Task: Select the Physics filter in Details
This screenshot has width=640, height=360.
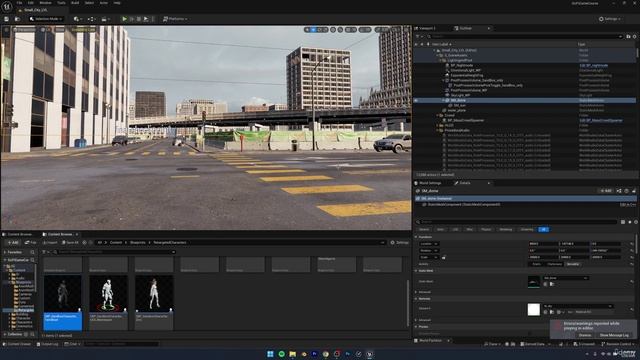Action: coord(486,229)
